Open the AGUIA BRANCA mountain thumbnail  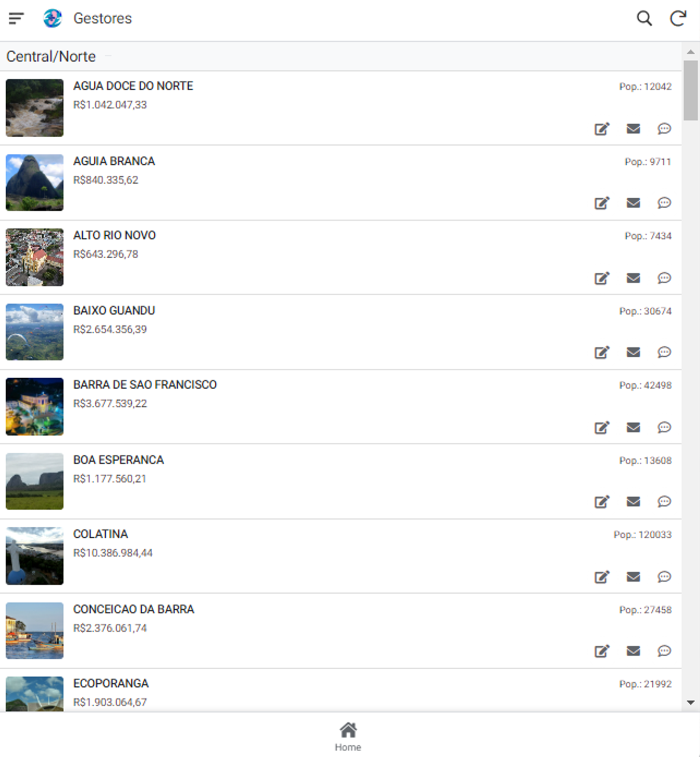(x=34, y=182)
